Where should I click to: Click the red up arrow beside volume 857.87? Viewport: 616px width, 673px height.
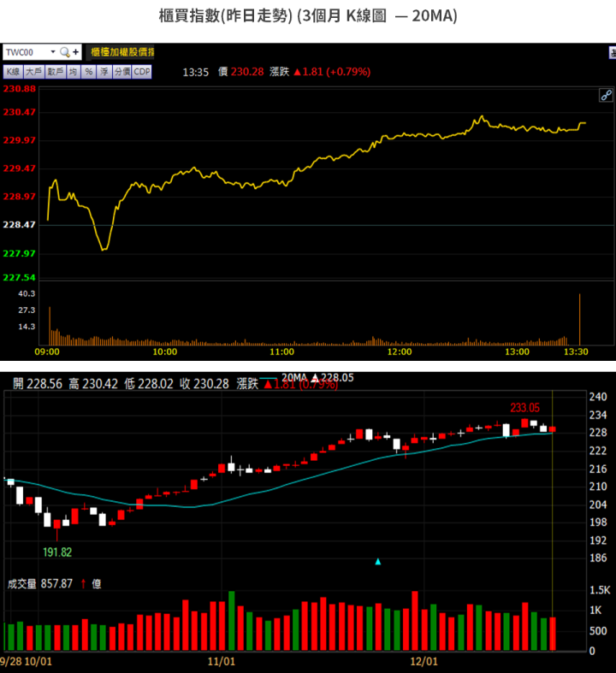click(83, 584)
